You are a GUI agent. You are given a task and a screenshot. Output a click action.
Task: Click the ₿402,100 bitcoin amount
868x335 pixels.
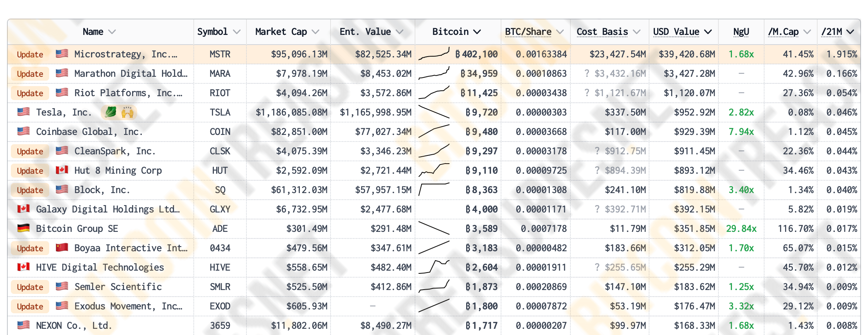tap(476, 54)
